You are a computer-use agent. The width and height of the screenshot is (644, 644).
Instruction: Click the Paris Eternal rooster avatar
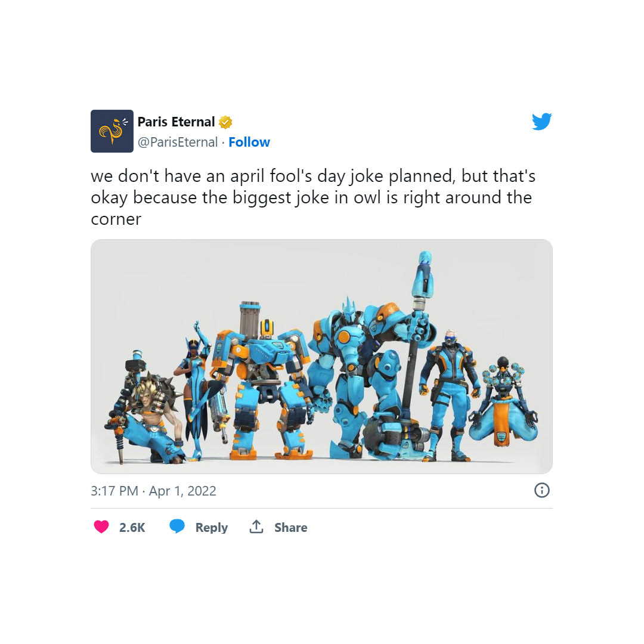pyautogui.click(x=112, y=131)
